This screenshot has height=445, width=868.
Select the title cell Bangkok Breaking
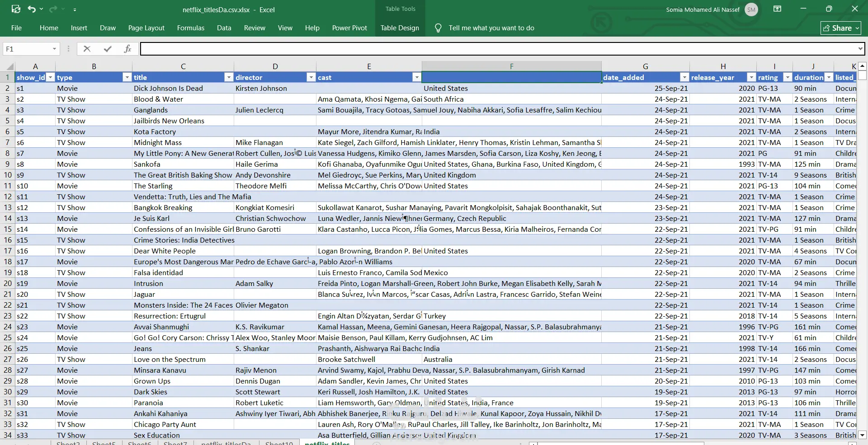click(x=183, y=208)
